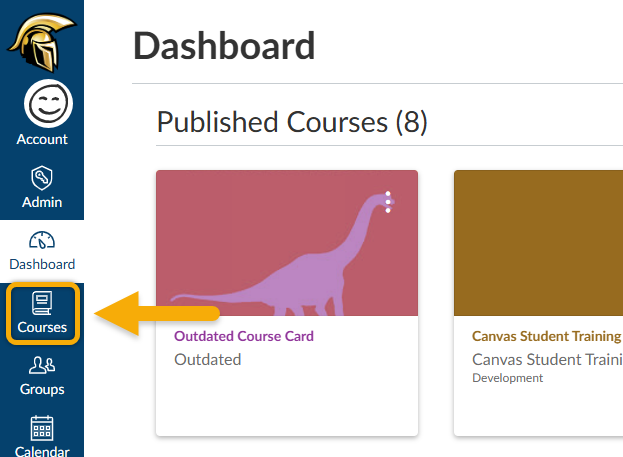Open the Outdated Course Card title link
623x457 pixels.
point(244,336)
